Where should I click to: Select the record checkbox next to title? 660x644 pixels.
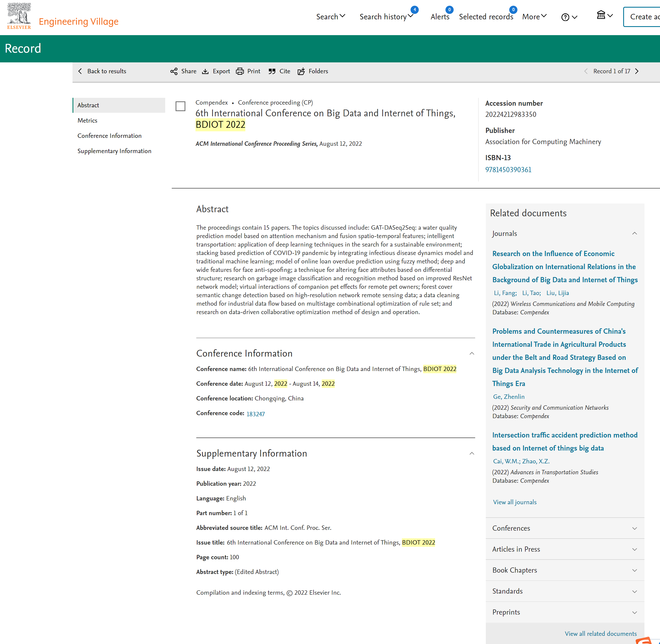click(x=180, y=106)
